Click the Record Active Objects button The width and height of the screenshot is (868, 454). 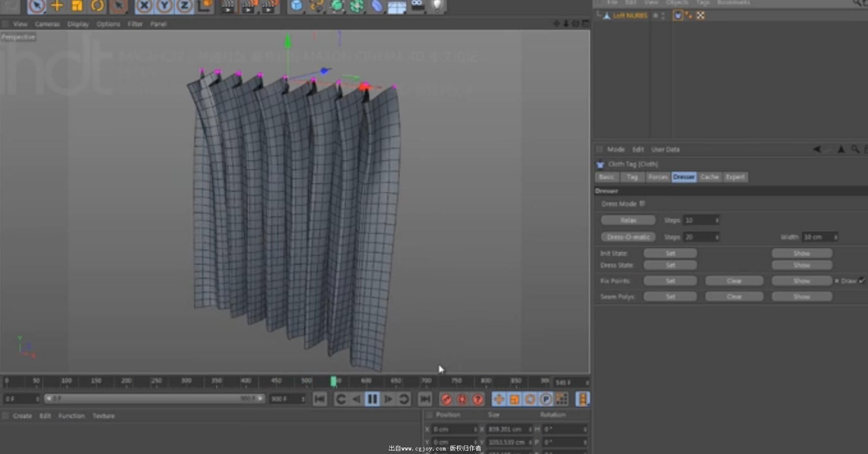tap(447, 399)
